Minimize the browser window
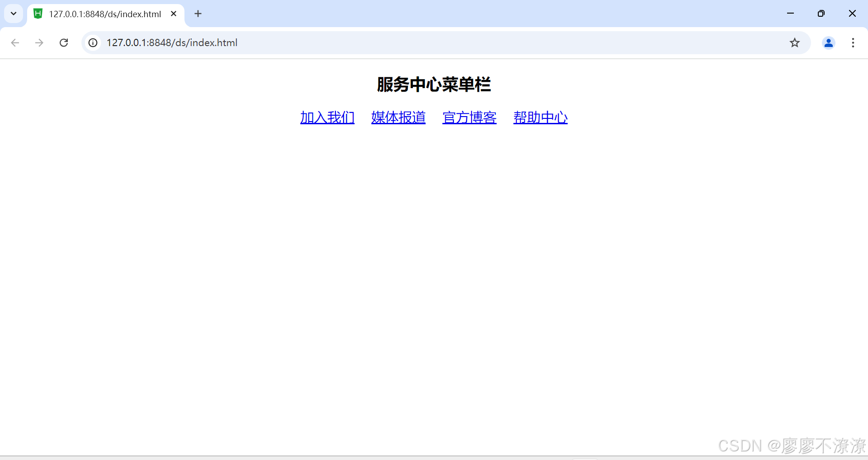The height and width of the screenshot is (460, 868). tap(790, 14)
